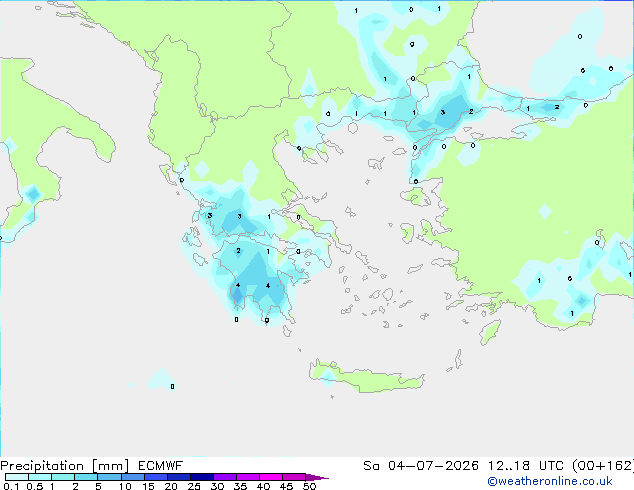Pick the magenta swatch between 40 and 45
The width and height of the screenshot is (634, 490).
tap(271, 477)
